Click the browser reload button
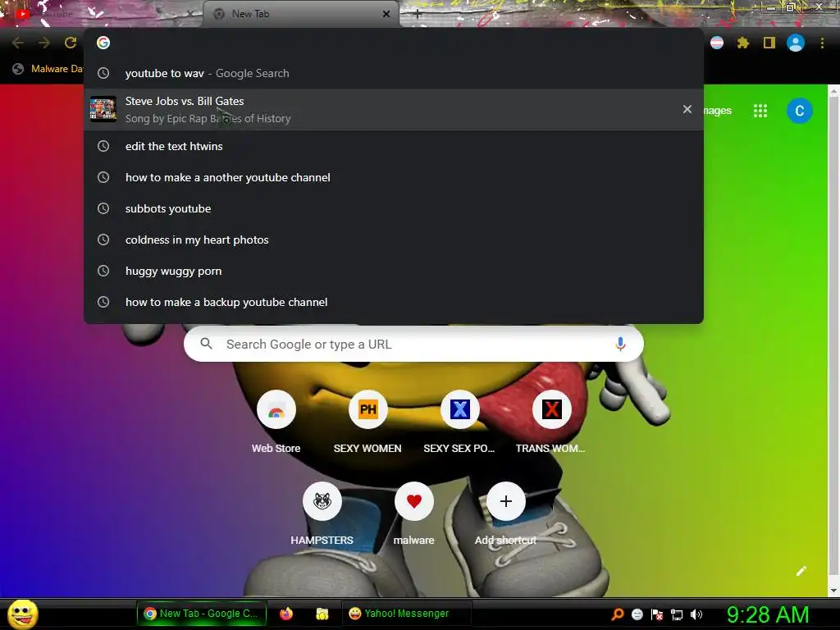Screen dimensions: 840x630 pyautogui.click(x=71, y=43)
